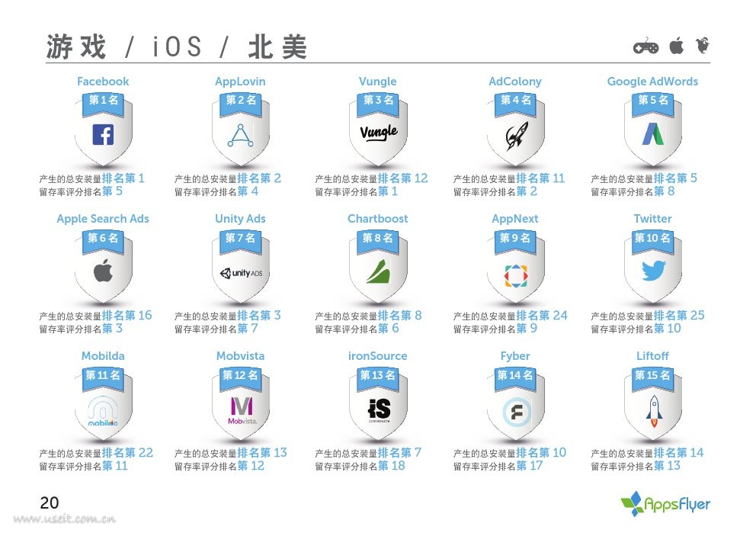Click the Facebook logo in the first shield
This screenshot has width=756, height=533.
103,135
